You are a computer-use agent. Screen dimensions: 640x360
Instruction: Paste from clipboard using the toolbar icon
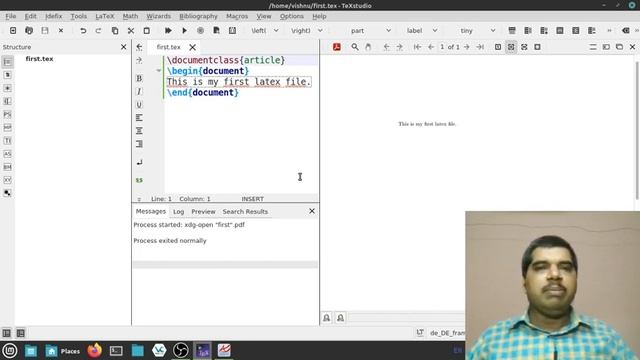147,31
